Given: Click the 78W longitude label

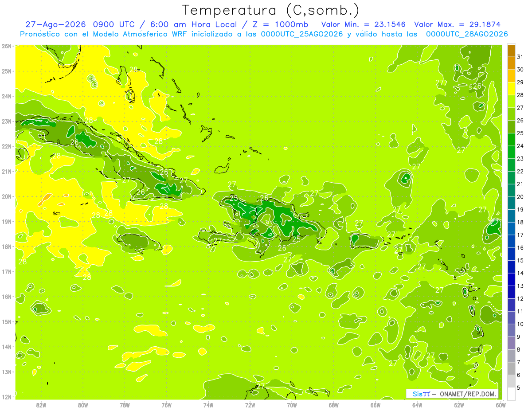Looking at the screenshot, I should (x=125, y=405).
